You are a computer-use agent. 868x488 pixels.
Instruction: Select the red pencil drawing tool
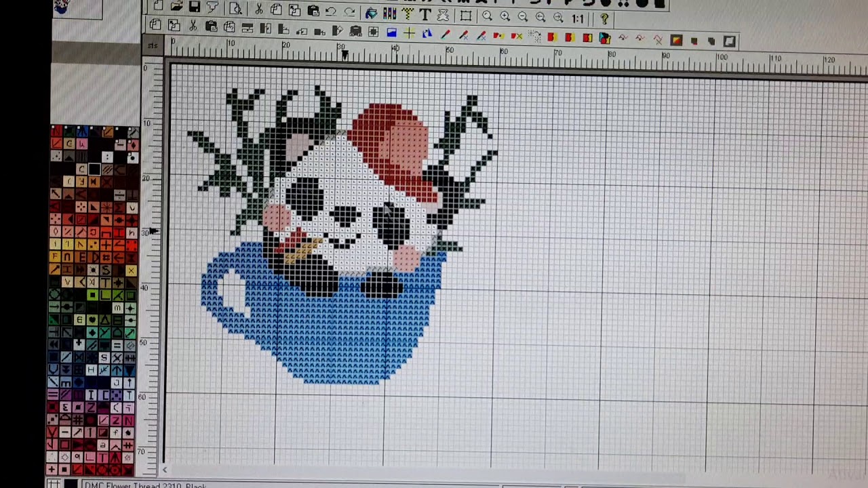coord(446,34)
